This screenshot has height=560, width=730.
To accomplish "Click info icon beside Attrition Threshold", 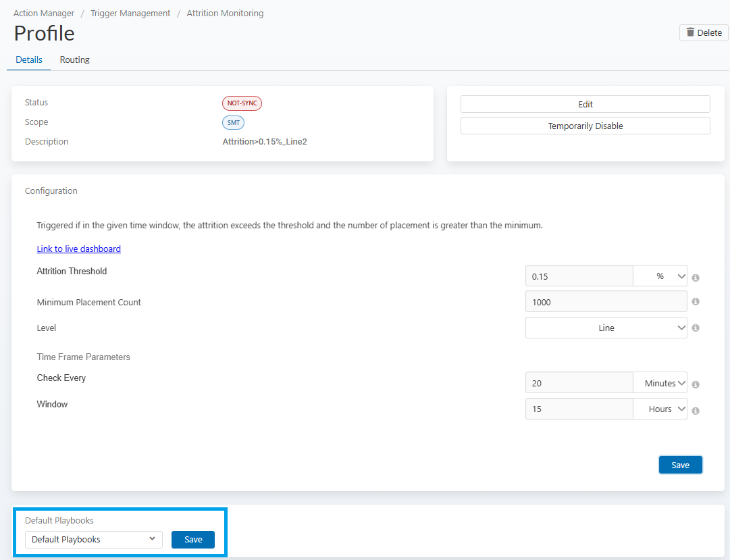I will click(696, 278).
